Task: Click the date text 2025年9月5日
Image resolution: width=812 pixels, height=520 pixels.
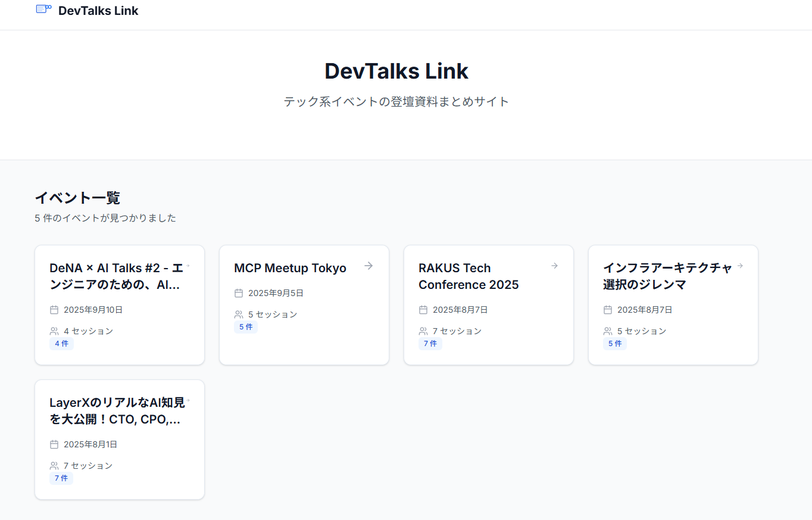Action: click(276, 293)
